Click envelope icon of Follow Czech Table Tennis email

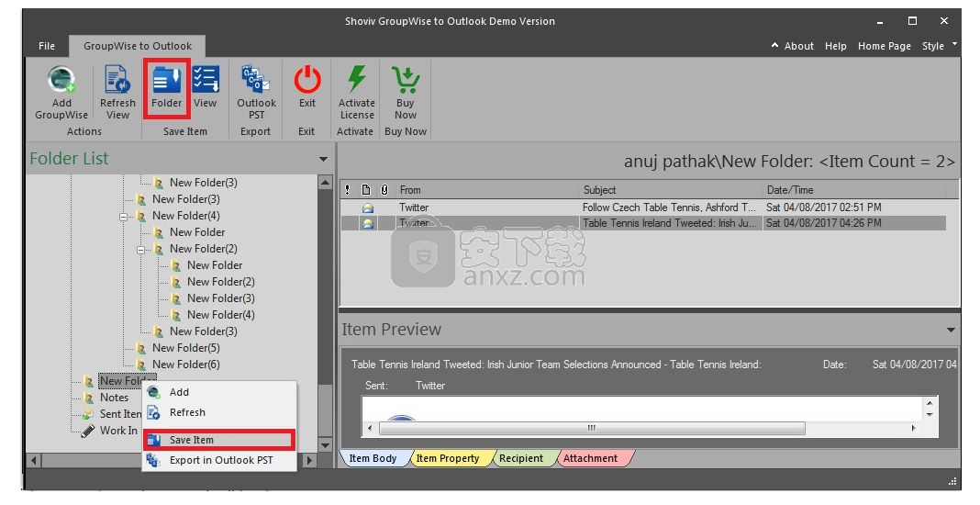[x=368, y=208]
